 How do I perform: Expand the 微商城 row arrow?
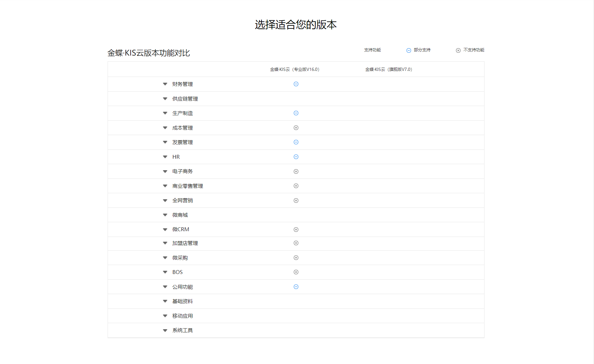click(165, 215)
